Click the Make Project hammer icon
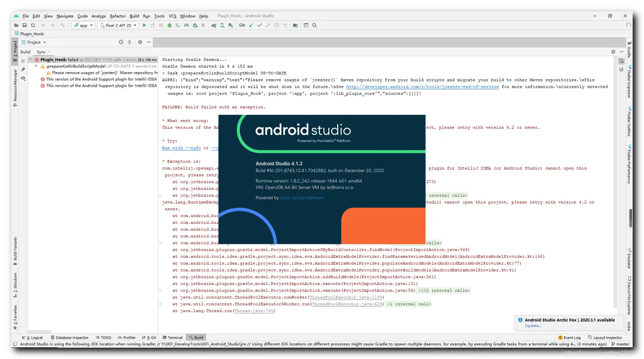This screenshot has height=359, width=644. (x=63, y=25)
